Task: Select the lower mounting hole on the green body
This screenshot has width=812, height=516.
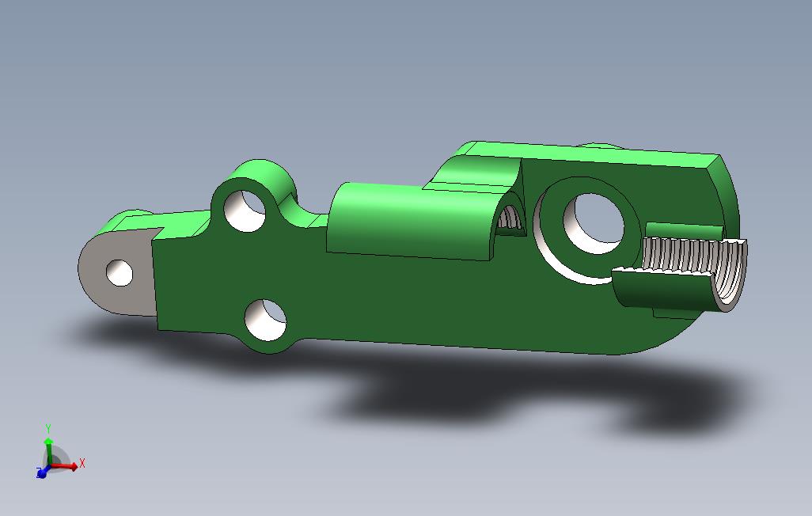Action: (265, 320)
